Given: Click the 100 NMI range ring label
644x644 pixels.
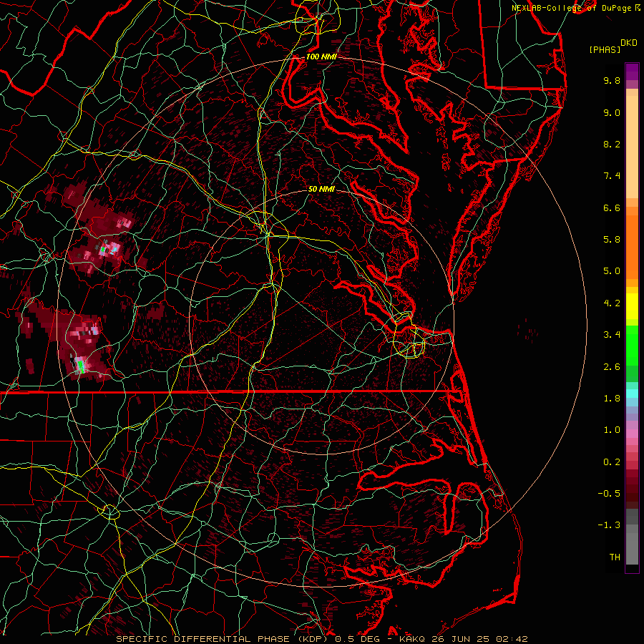Looking at the screenshot, I should coord(321,57).
